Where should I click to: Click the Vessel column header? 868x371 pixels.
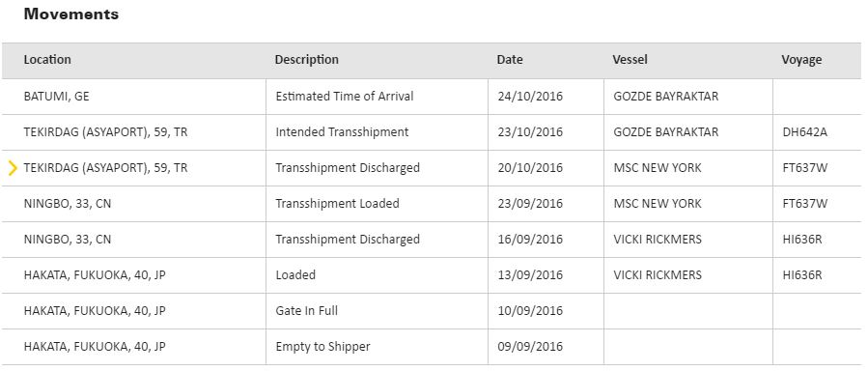(630, 60)
